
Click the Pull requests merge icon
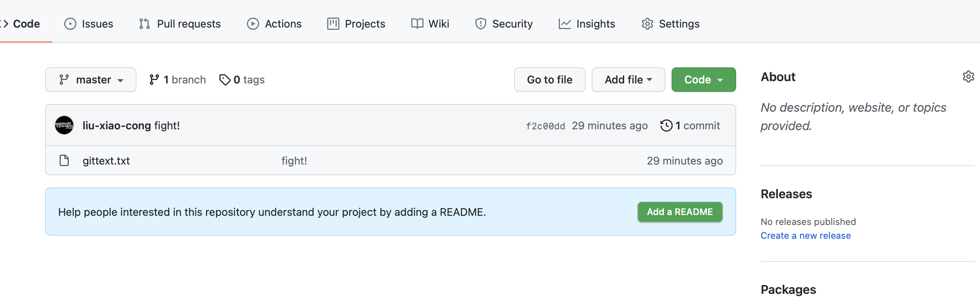tap(144, 24)
